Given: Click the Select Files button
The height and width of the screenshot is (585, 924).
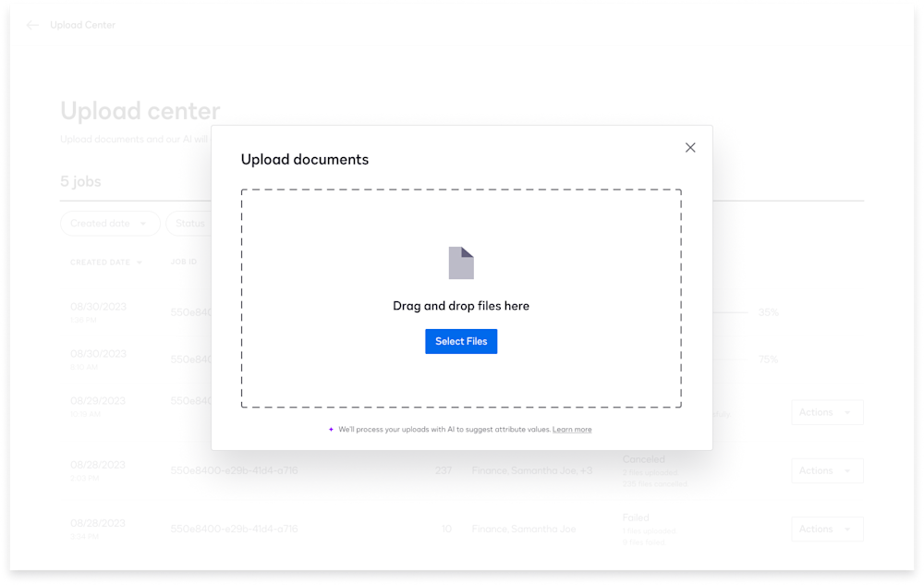Looking at the screenshot, I should pyautogui.click(x=461, y=341).
